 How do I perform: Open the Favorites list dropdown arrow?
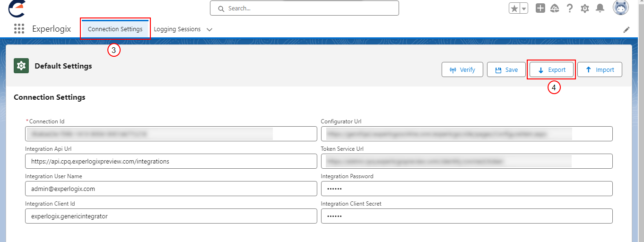point(524,9)
